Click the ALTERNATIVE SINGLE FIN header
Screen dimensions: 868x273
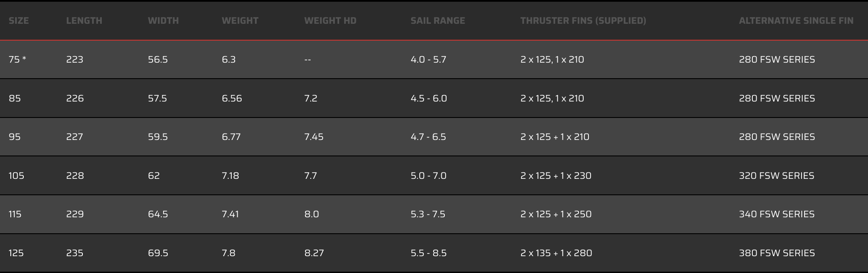pyautogui.click(x=796, y=21)
